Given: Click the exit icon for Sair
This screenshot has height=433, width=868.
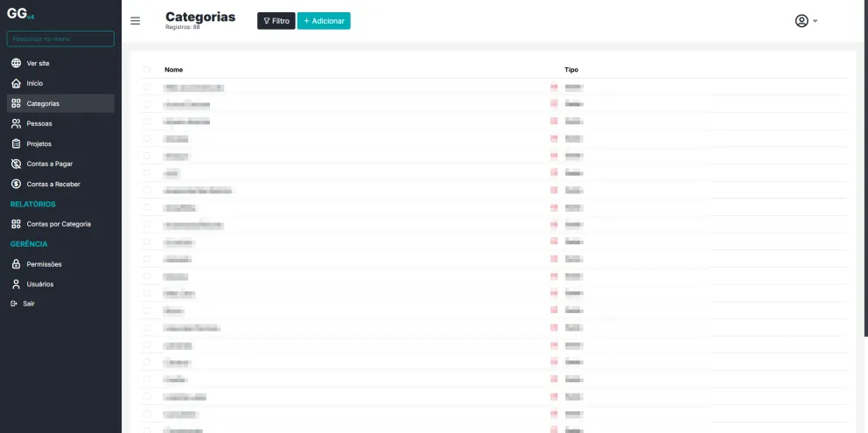Looking at the screenshot, I should pos(14,304).
